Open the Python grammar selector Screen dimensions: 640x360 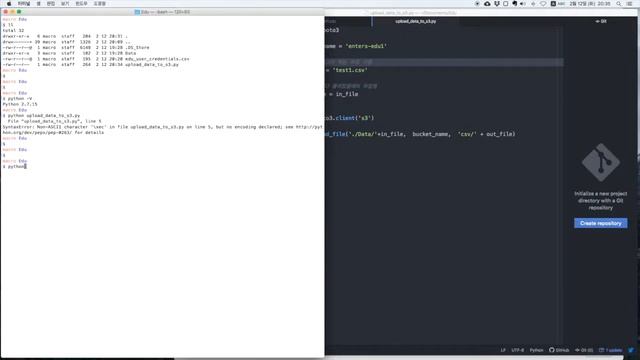tap(536, 350)
